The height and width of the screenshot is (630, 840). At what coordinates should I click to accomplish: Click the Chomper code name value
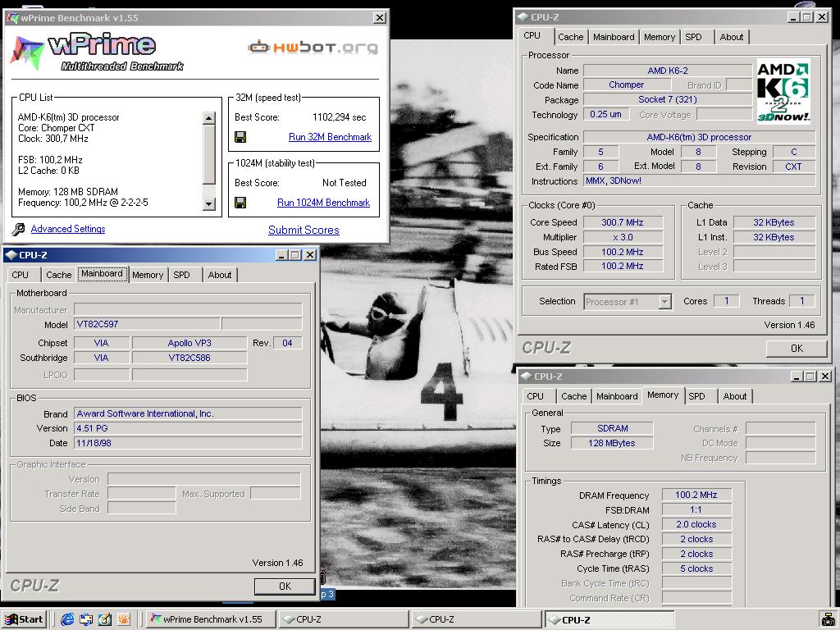(x=626, y=84)
